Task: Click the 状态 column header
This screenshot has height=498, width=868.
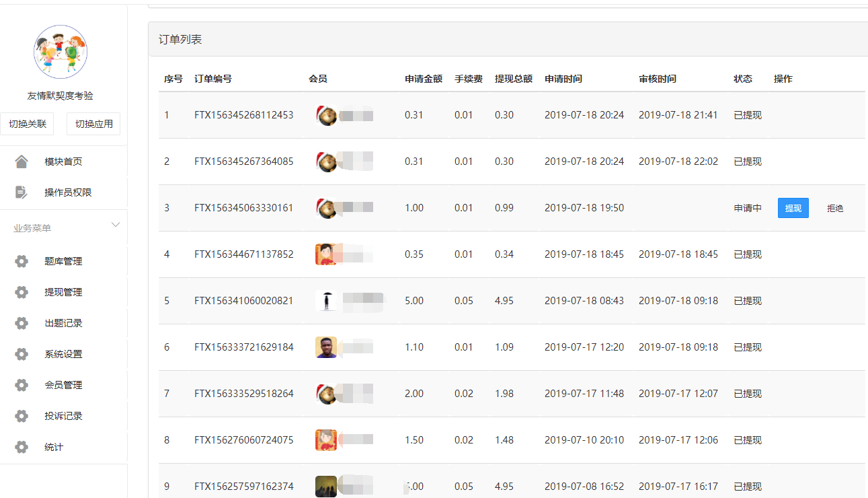Action: coord(743,79)
